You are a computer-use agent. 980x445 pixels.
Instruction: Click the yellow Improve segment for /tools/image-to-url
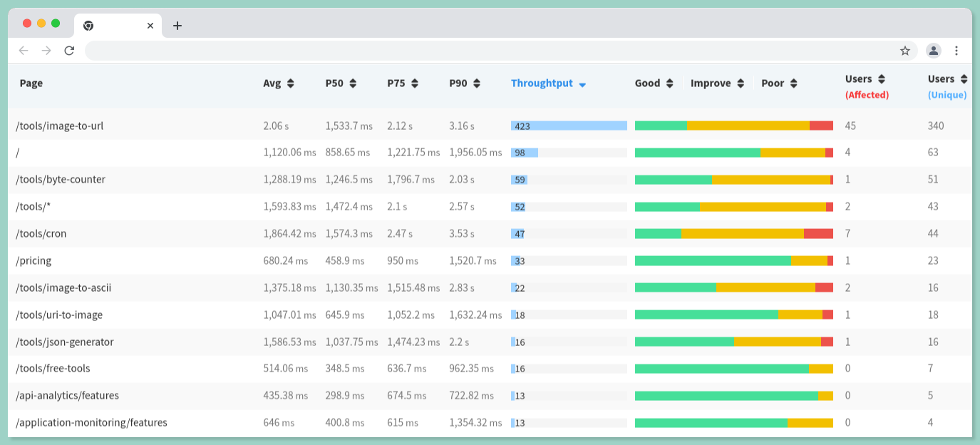tap(748, 126)
